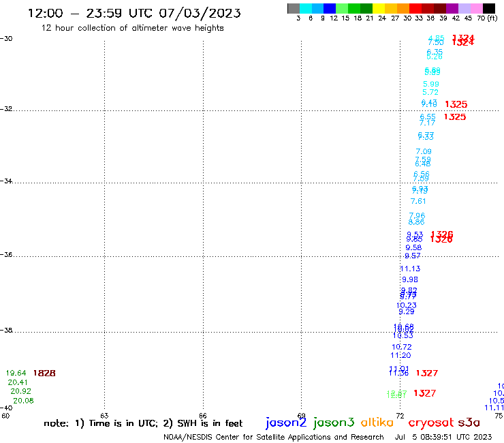504x443 pixels.
Task: Select the black swatch ending the color scale
Action: tap(489, 8)
